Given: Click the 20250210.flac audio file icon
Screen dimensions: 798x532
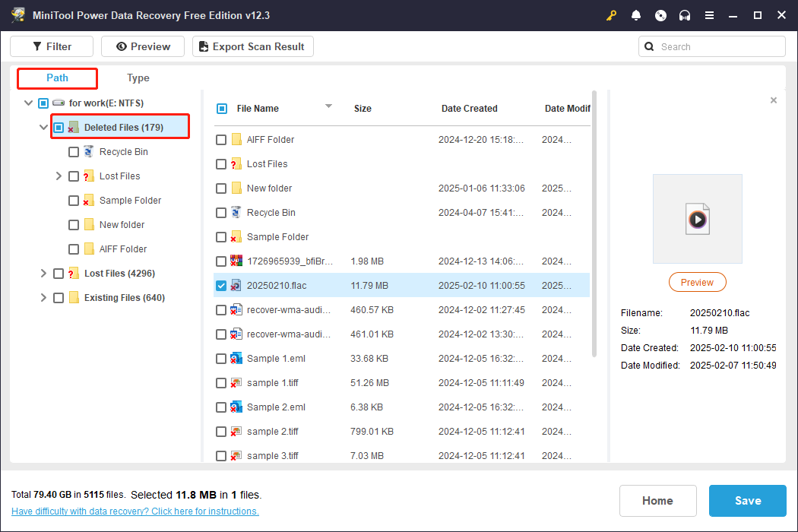Looking at the screenshot, I should tap(236, 285).
